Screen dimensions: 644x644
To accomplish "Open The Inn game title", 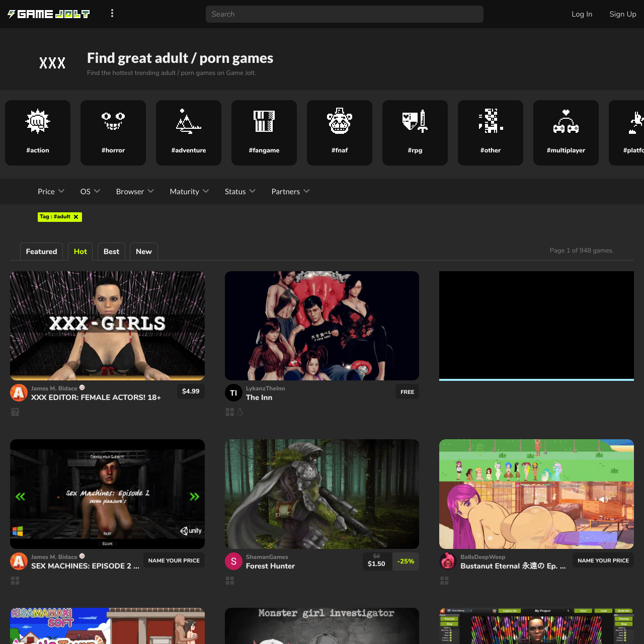I will pos(259,397).
